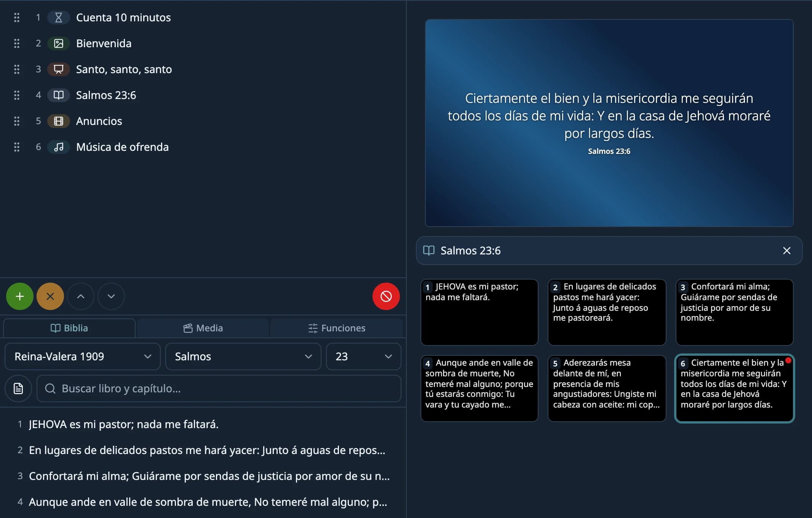Grab the drag handle of Cuenta 10 minutos row
The width and height of the screenshot is (812, 518).
click(x=17, y=18)
